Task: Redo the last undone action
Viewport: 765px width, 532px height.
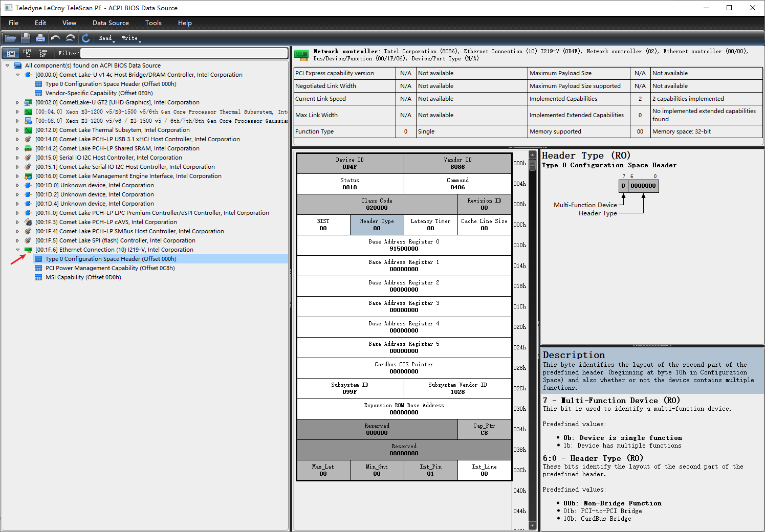Action: point(71,38)
